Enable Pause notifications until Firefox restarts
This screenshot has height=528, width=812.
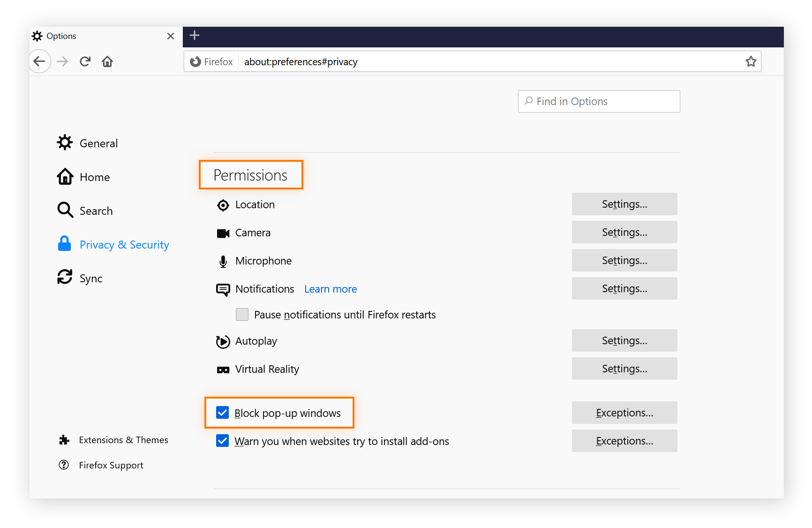242,314
